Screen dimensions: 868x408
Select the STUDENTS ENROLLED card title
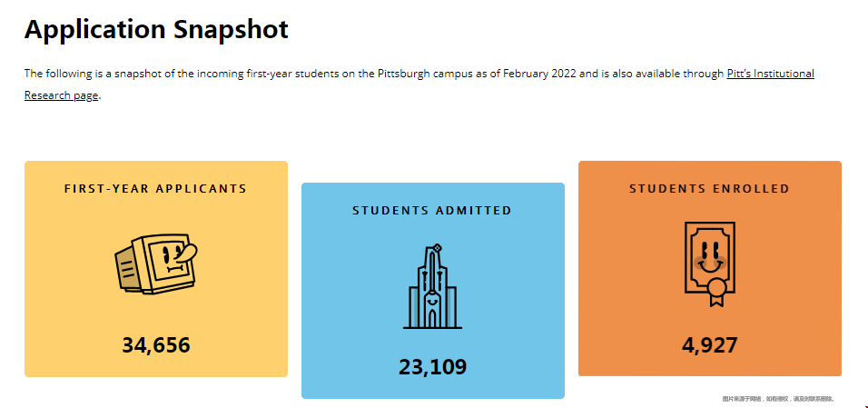pos(709,189)
